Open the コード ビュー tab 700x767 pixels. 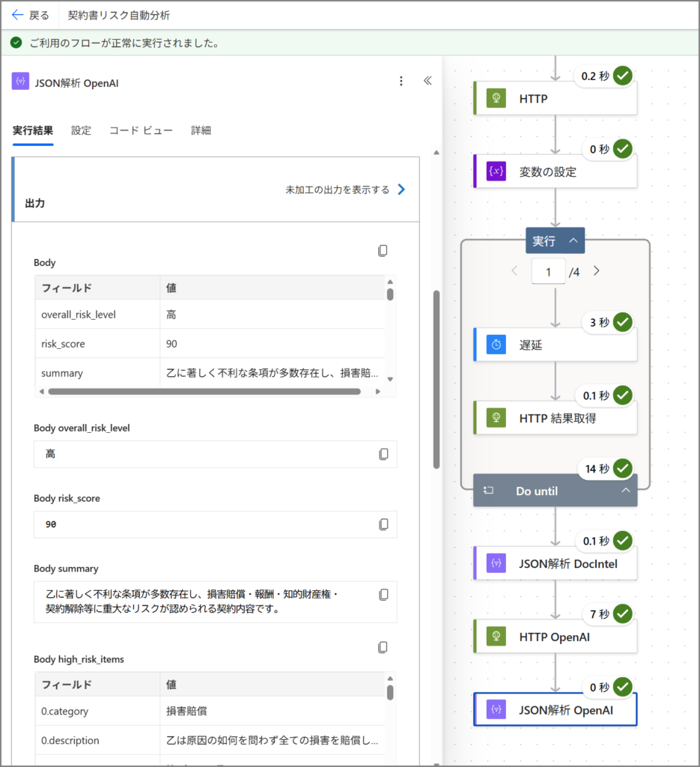(141, 130)
